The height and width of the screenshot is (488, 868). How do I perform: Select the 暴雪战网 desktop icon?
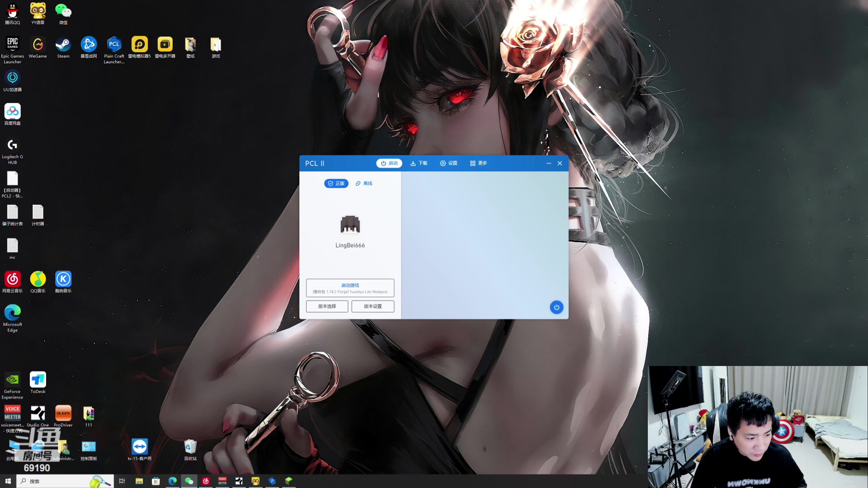[89, 47]
